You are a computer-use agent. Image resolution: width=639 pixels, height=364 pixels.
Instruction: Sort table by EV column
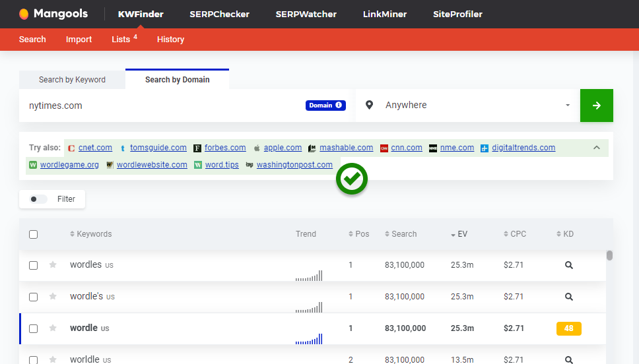click(462, 234)
